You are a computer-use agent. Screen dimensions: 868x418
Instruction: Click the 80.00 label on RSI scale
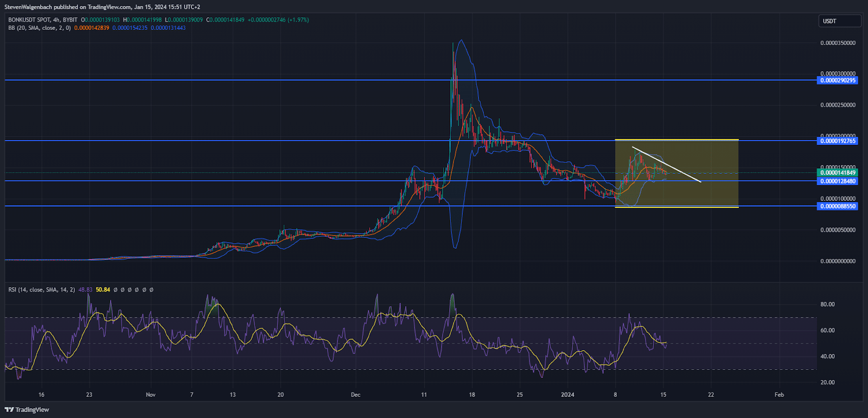tap(827, 305)
